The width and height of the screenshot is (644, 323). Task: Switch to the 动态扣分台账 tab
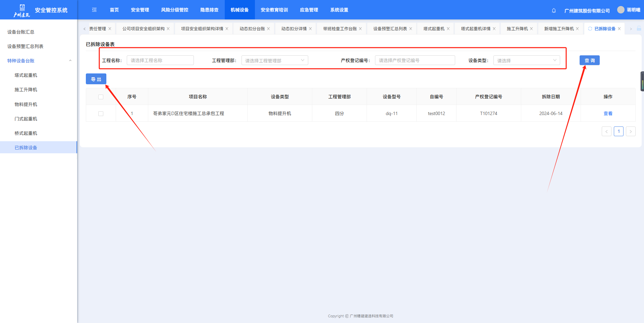(x=252, y=29)
